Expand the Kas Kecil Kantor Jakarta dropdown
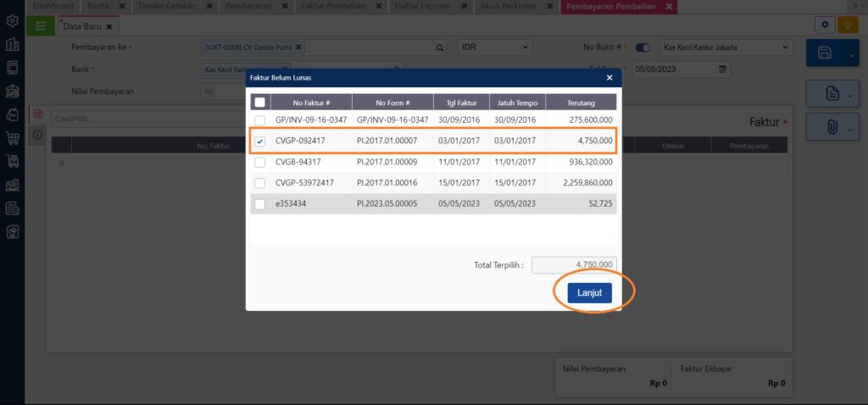 coord(726,47)
